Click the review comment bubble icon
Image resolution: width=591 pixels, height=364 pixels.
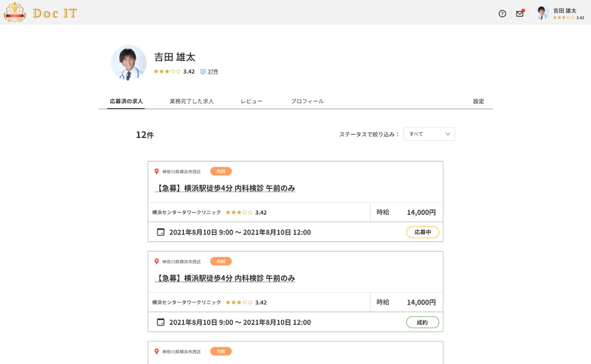pyautogui.click(x=203, y=72)
